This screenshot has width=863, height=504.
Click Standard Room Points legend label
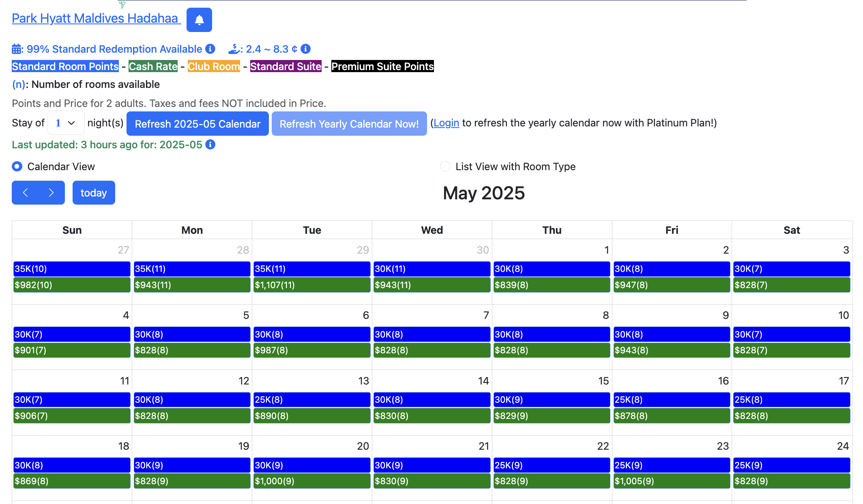click(65, 66)
